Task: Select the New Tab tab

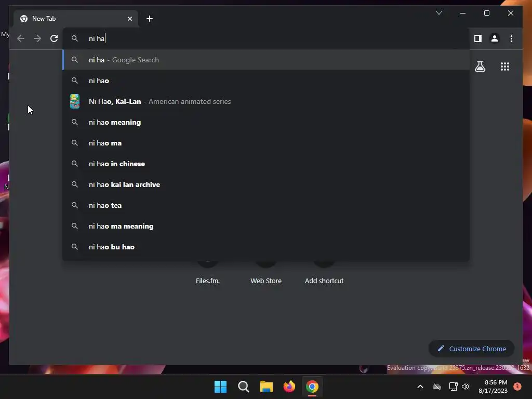Action: (x=76, y=19)
